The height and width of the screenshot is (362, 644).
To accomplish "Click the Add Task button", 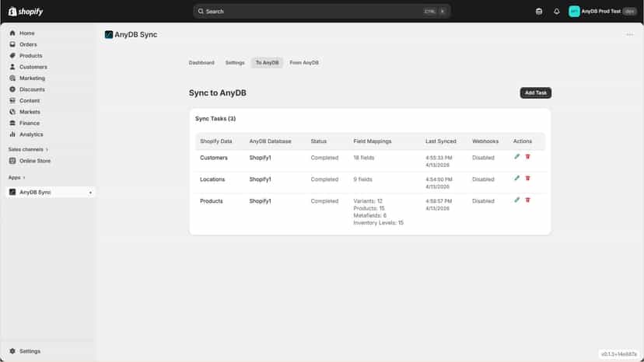I will 536,92.
